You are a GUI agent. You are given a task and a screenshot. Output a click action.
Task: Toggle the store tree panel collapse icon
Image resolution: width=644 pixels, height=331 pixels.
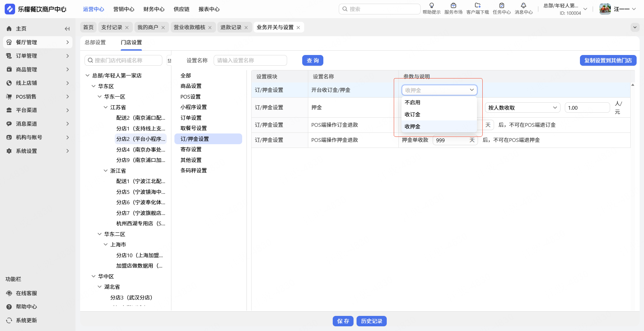169,60
